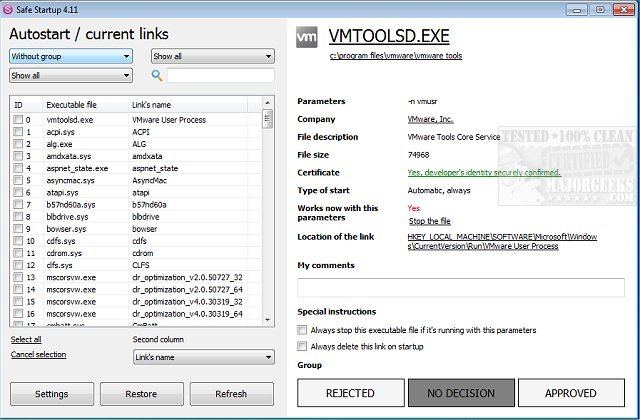Enable Always stop this executable file option
Image resolution: width=640 pixels, height=420 pixels.
click(302, 330)
